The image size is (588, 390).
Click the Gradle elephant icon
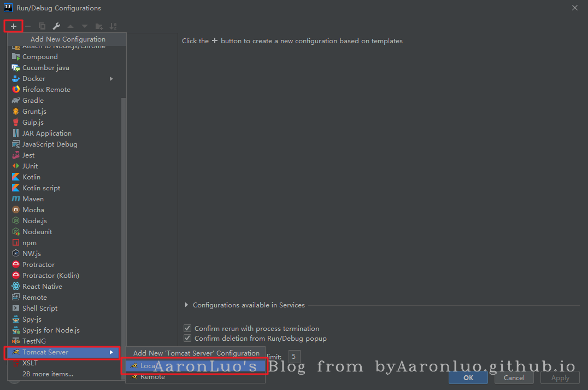point(16,101)
